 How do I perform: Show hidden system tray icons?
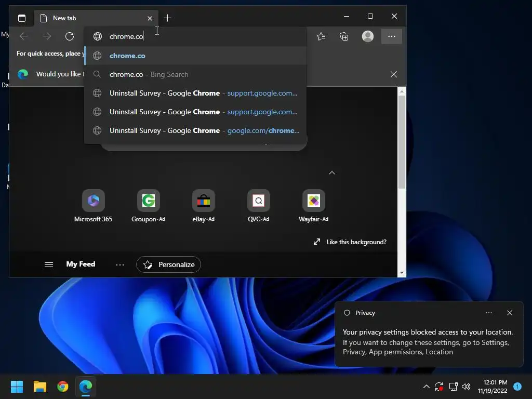click(x=427, y=387)
